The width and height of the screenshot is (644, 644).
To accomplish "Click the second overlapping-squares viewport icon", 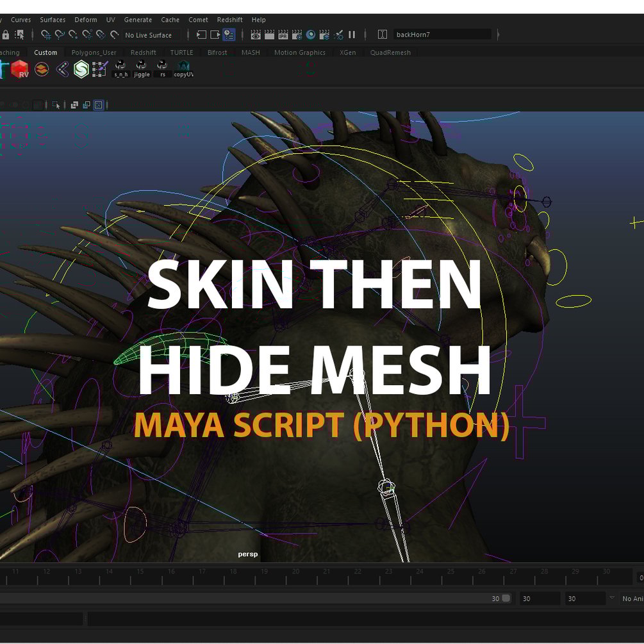I will coord(87,105).
